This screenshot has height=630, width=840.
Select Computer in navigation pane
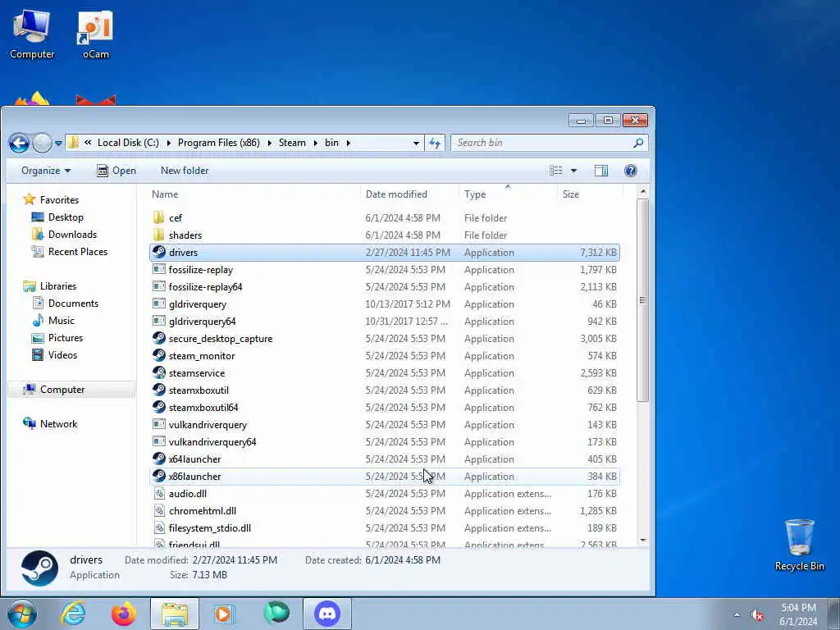point(62,390)
